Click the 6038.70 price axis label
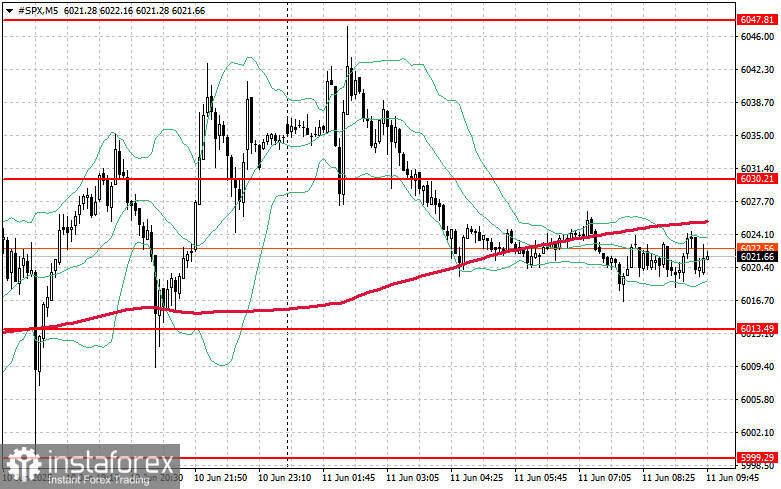Image resolution: width=781 pixels, height=489 pixels. tap(757, 103)
